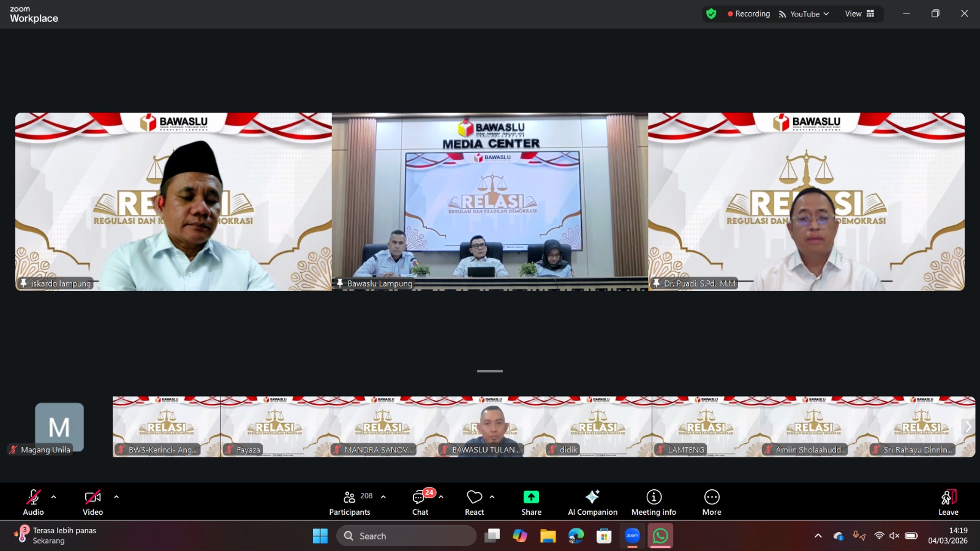Select the LAMTENG participant thumbnail

tap(706, 427)
